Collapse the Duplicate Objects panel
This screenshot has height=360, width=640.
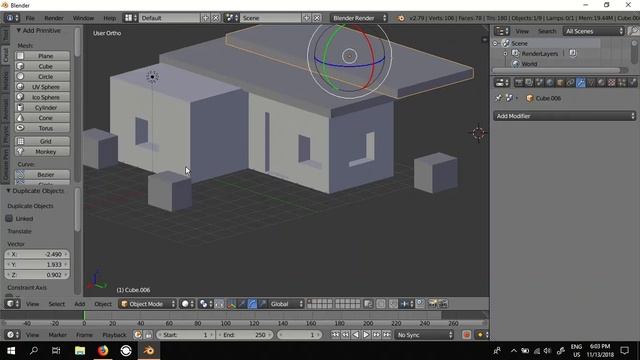8,191
